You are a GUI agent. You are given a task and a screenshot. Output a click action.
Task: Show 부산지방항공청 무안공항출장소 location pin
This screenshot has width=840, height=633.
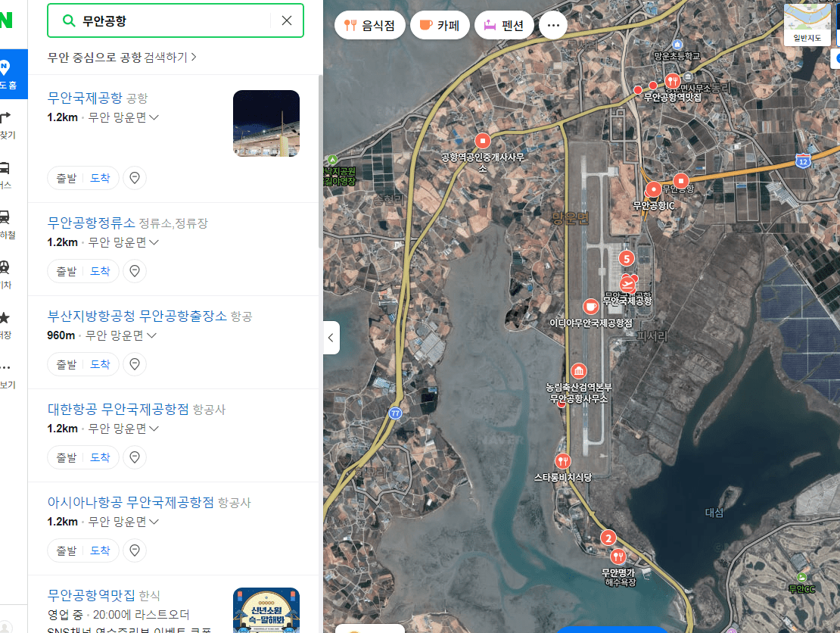point(135,364)
